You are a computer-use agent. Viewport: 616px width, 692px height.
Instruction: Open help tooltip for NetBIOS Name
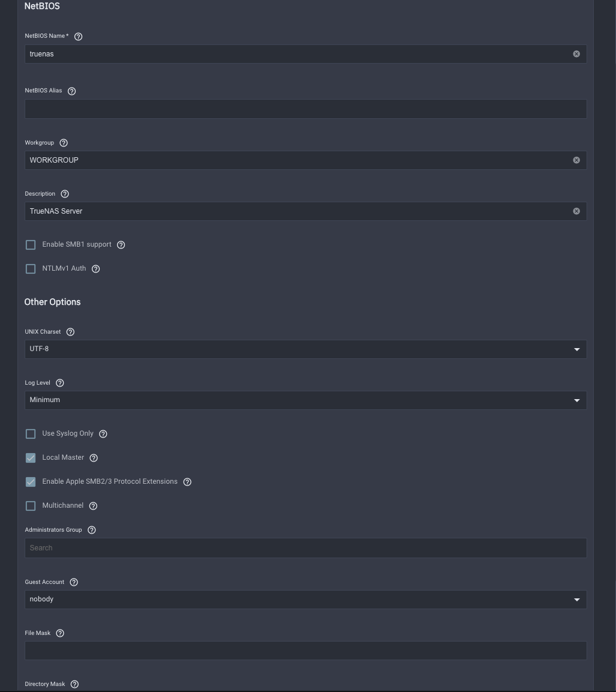click(x=78, y=37)
